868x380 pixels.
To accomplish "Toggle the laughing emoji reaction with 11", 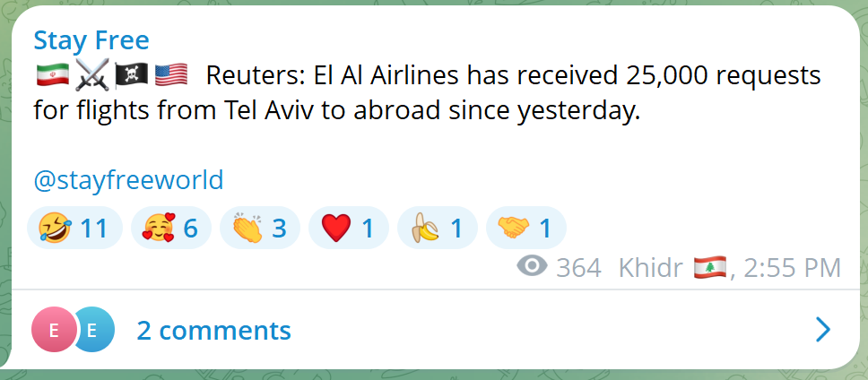I will 74,228.
